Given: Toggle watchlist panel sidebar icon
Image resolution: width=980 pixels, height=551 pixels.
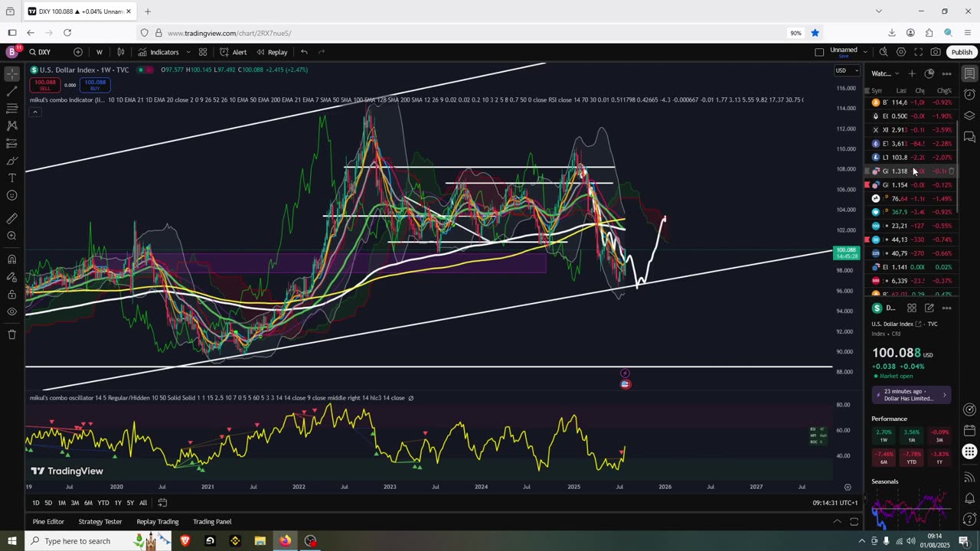Looking at the screenshot, I should pos(969,73).
